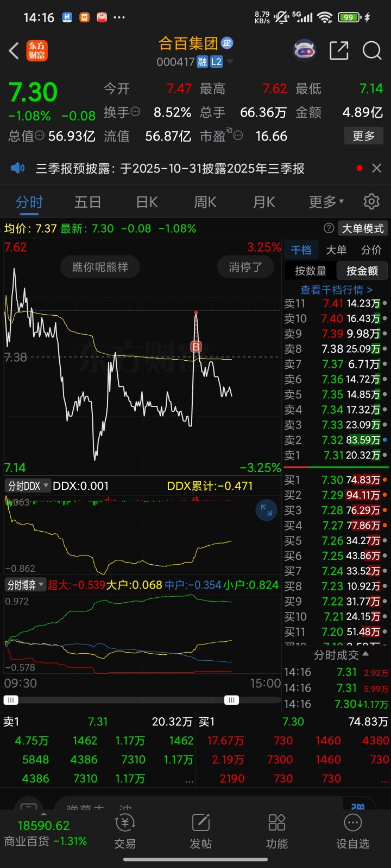Tap the help question mark icon
Screen dimensions: 391x868
tap(329, 228)
